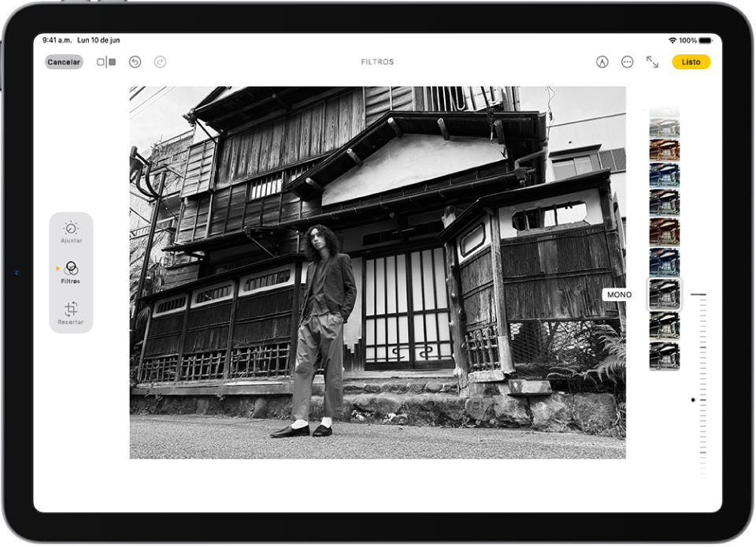Open the more options ellipsis menu
This screenshot has width=756, height=547.
click(x=627, y=61)
